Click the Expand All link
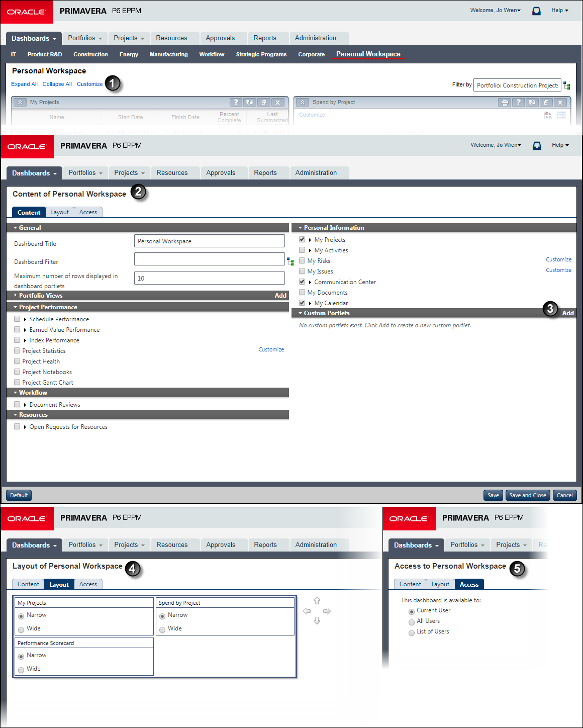The height and width of the screenshot is (728, 583). [x=24, y=84]
